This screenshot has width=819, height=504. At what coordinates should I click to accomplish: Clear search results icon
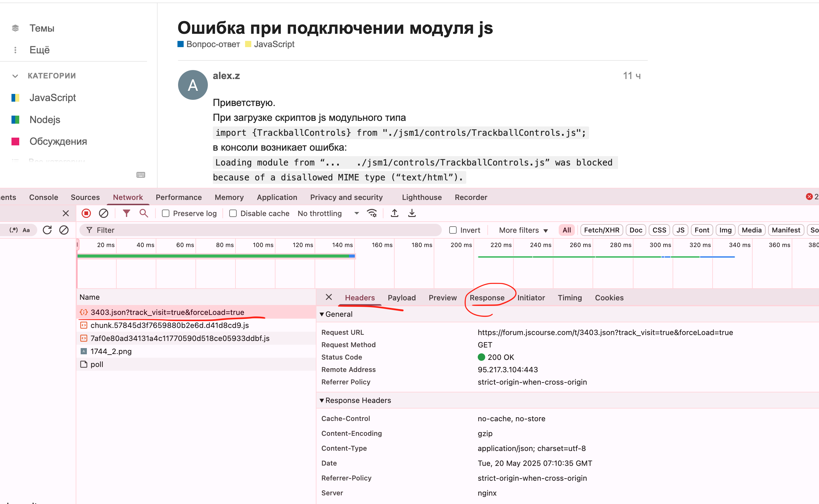(x=64, y=230)
